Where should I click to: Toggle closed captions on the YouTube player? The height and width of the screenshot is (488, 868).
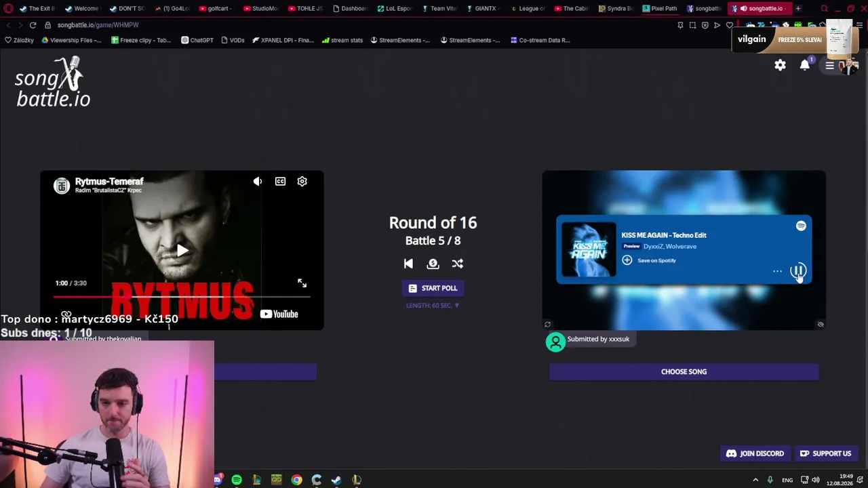[280, 182]
